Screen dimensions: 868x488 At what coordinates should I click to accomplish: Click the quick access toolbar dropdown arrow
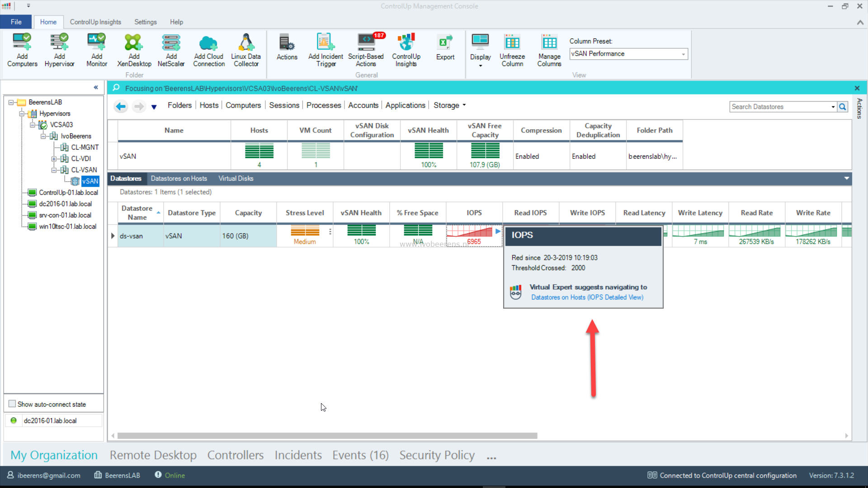click(28, 6)
